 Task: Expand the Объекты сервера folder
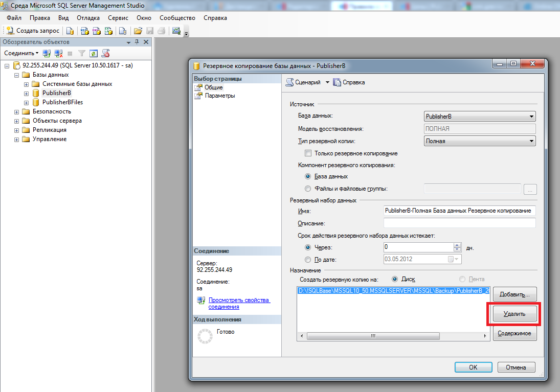(x=16, y=122)
